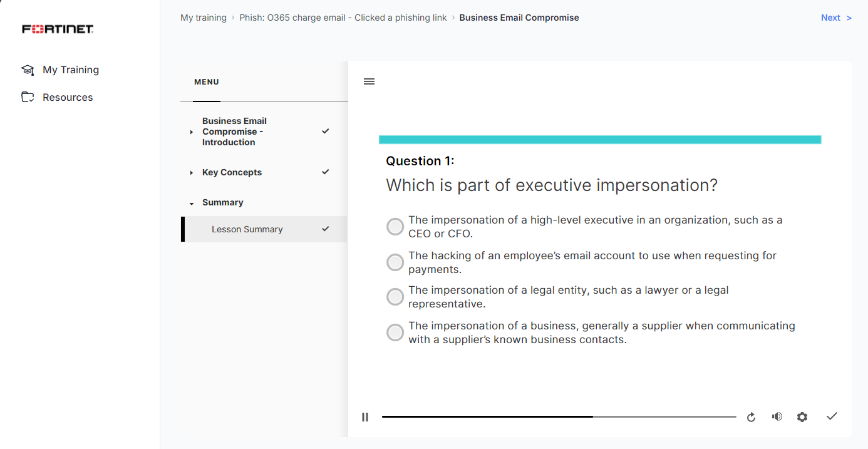Click the replay icon in player bar
The width and height of the screenshot is (868, 449).
(751, 417)
